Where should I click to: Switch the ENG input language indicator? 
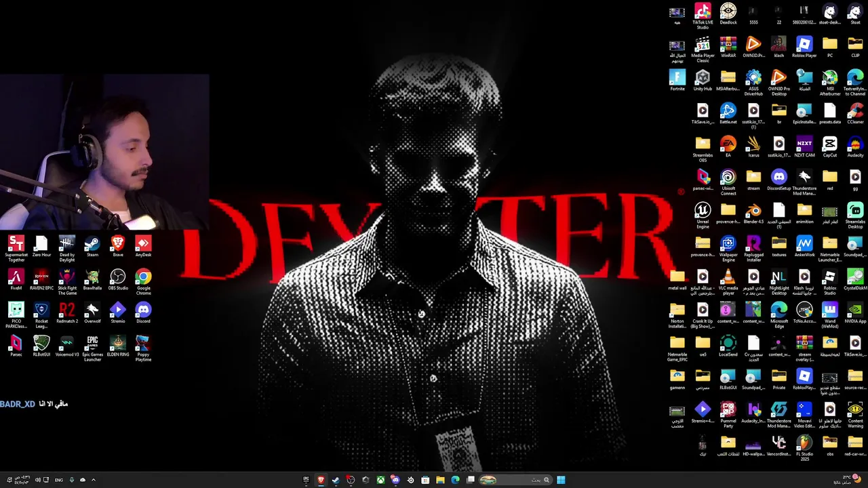59,480
